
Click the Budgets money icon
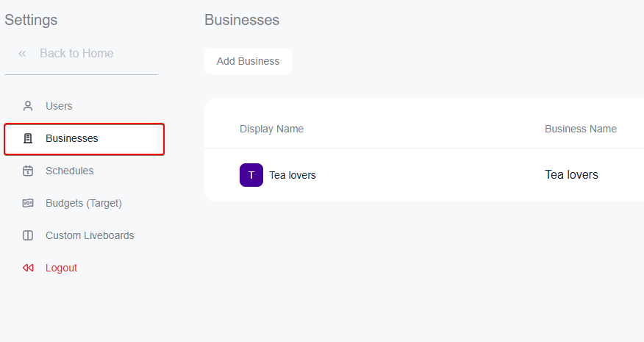click(x=28, y=203)
